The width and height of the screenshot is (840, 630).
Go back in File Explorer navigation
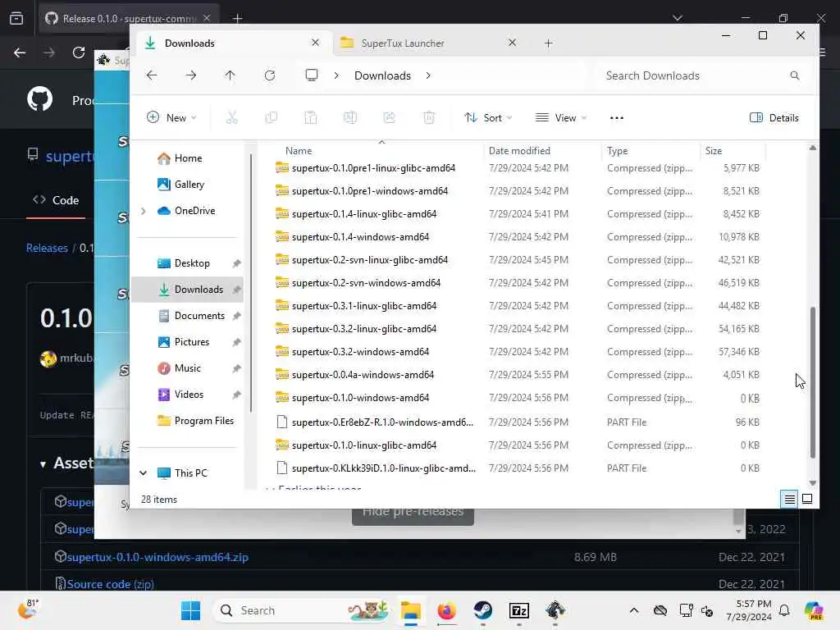point(152,75)
